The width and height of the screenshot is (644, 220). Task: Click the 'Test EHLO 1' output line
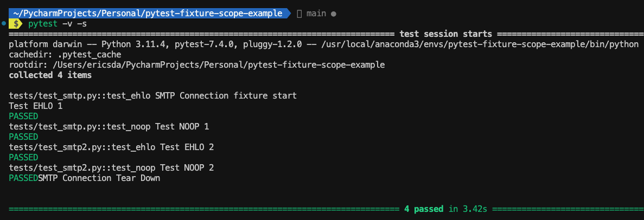pos(35,106)
